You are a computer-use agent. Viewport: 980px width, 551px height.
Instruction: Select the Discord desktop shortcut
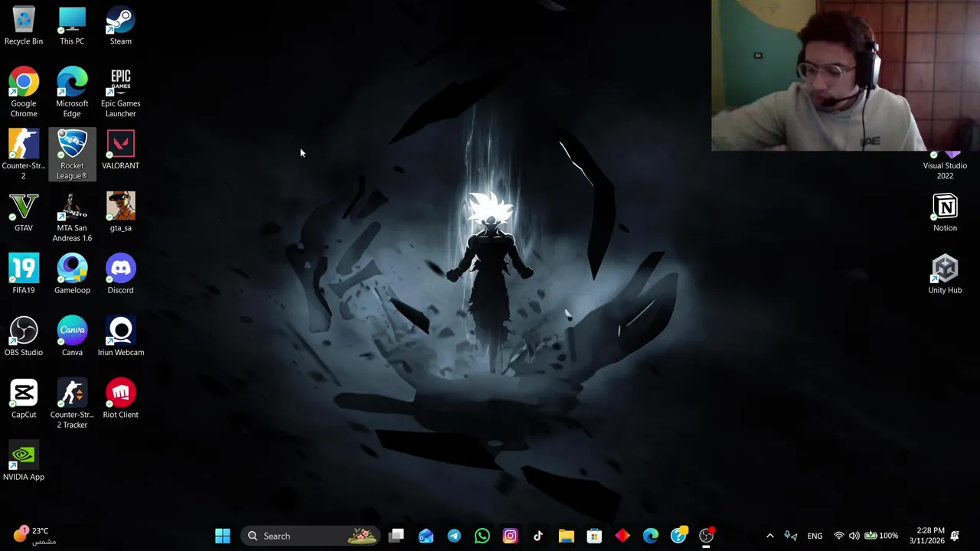tap(120, 275)
